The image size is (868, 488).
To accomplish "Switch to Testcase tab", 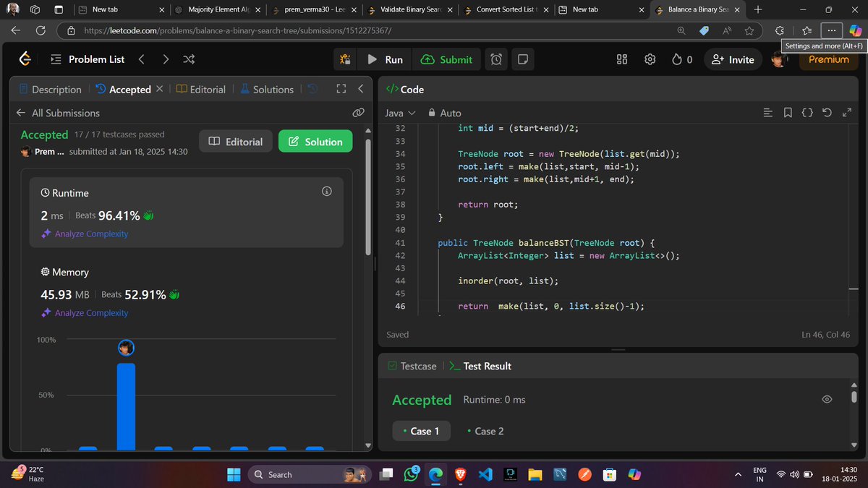I will (411, 366).
